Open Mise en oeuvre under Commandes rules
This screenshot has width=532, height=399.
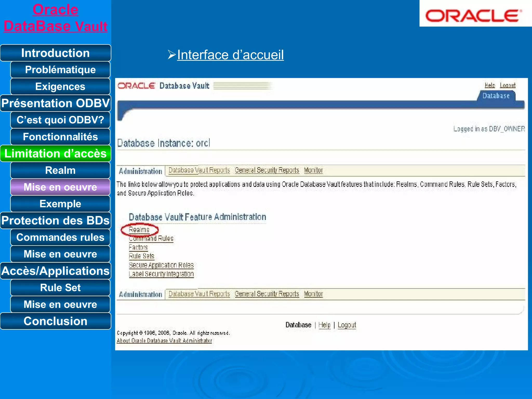tap(60, 254)
